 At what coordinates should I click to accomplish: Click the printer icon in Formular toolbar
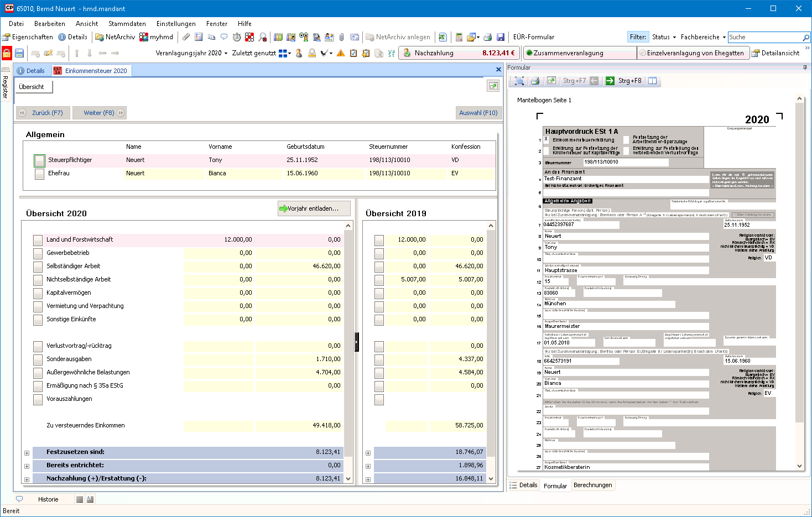point(534,81)
